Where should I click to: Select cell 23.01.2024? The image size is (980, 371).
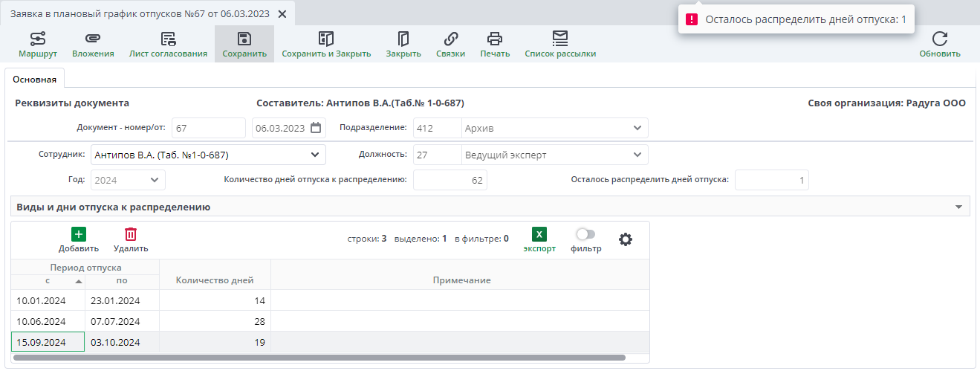click(122, 300)
